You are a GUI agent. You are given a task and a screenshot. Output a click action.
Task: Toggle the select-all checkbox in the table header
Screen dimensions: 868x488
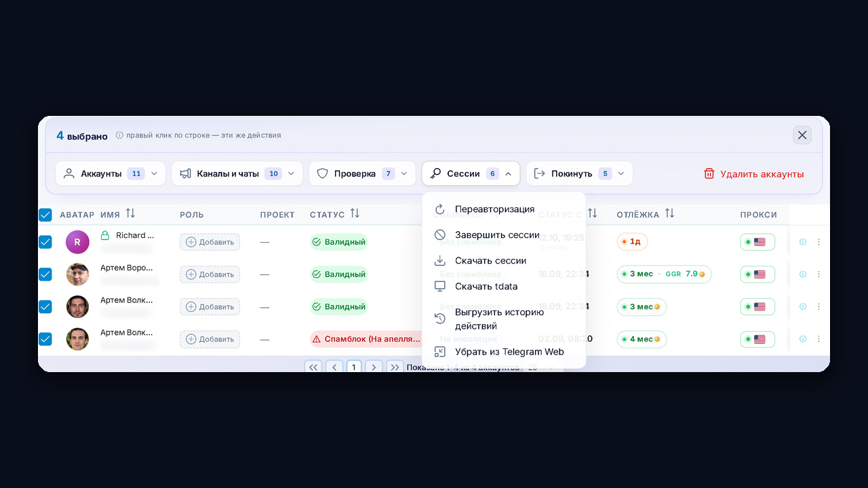(45, 215)
